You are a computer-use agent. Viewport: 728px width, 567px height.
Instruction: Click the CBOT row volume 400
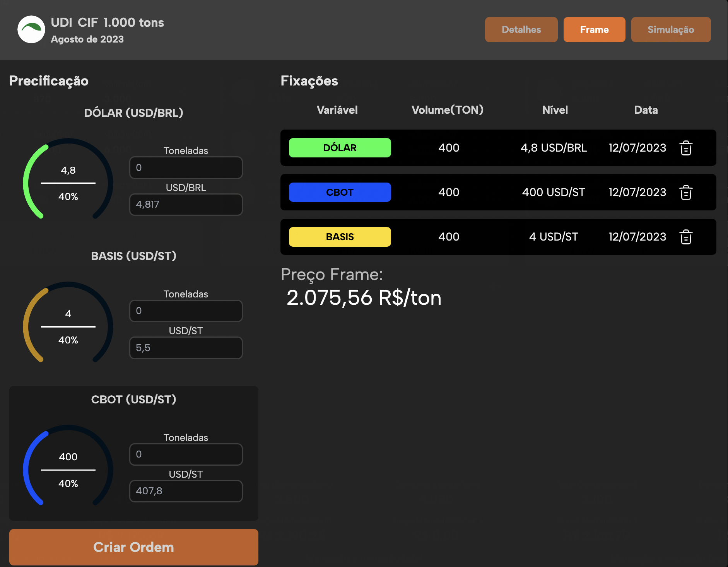[449, 192]
